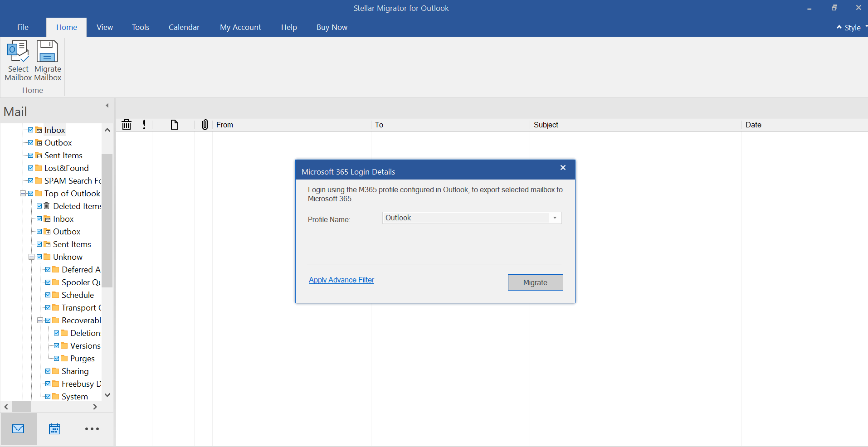Switch to the Calendar view icon
Screen dimensions: 868x447
[x=54, y=429]
